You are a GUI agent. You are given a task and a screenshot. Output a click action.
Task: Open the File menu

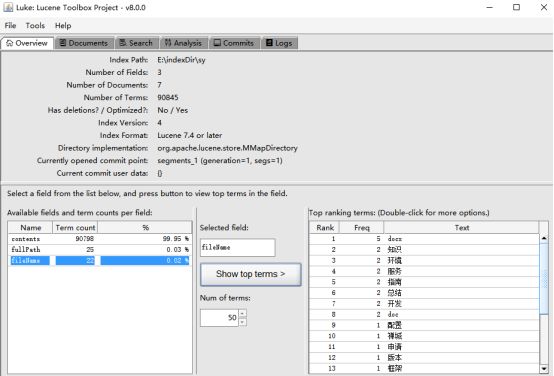pyautogui.click(x=10, y=25)
